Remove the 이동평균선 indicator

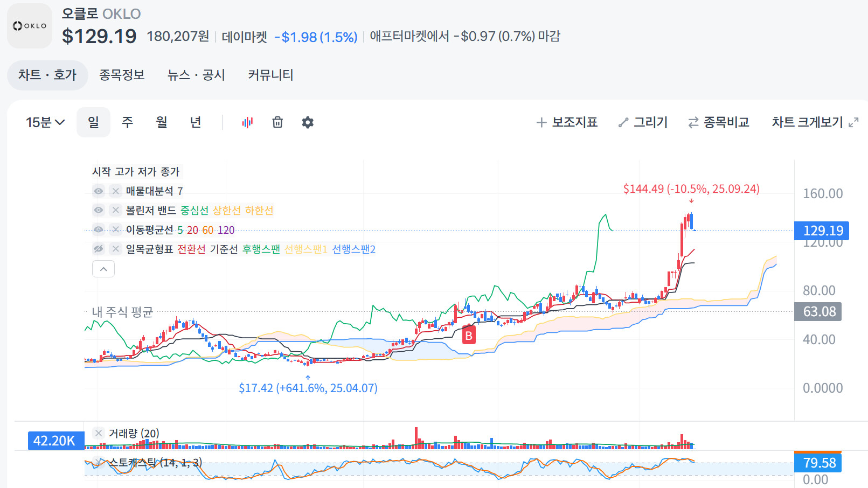coord(115,229)
